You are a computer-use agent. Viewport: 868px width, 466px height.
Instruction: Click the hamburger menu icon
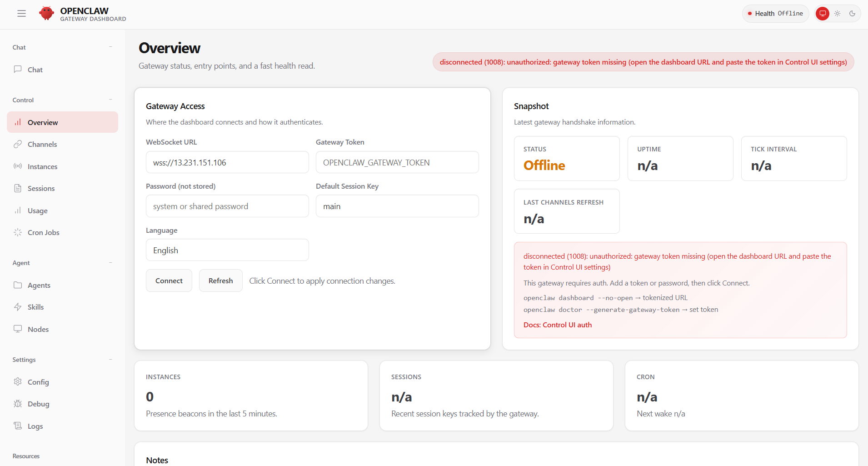[x=21, y=14]
